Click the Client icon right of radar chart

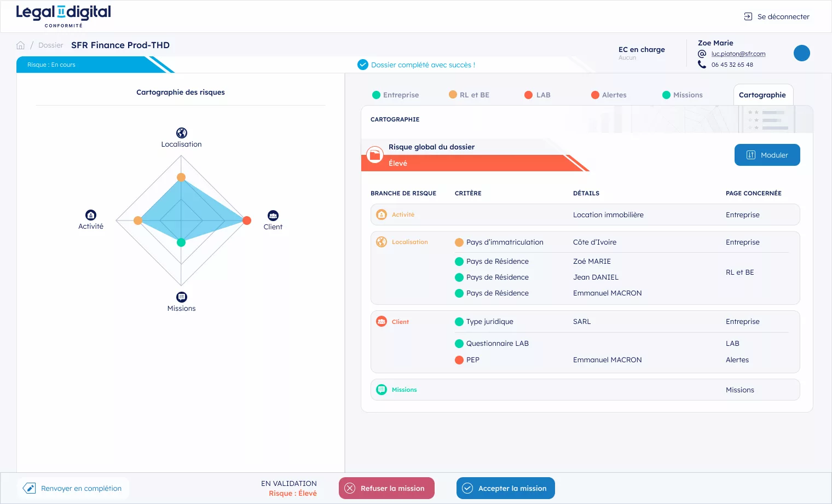[x=273, y=216]
